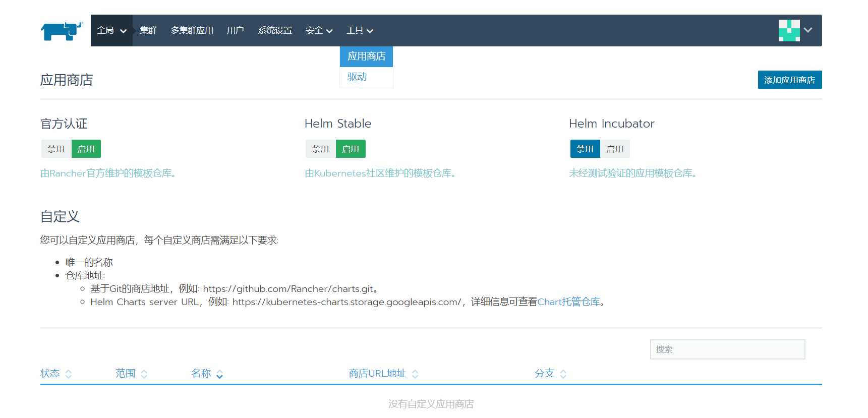The width and height of the screenshot is (868, 418).
Task: Expand the 全局 scope dropdown
Action: (x=111, y=31)
